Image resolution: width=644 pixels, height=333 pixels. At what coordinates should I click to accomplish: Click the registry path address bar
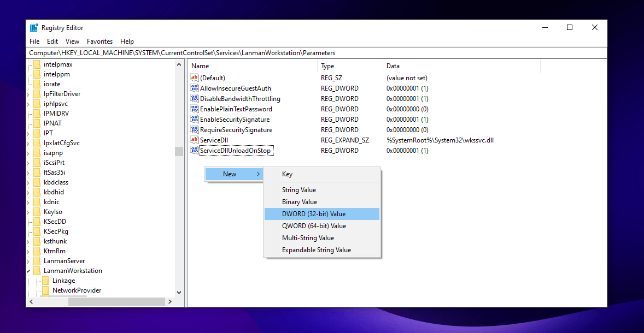coord(316,53)
